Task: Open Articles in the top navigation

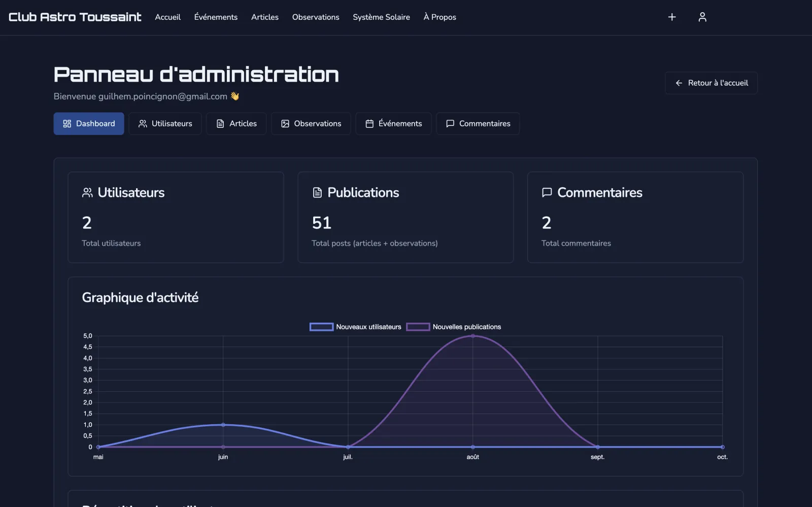Action: tap(265, 17)
